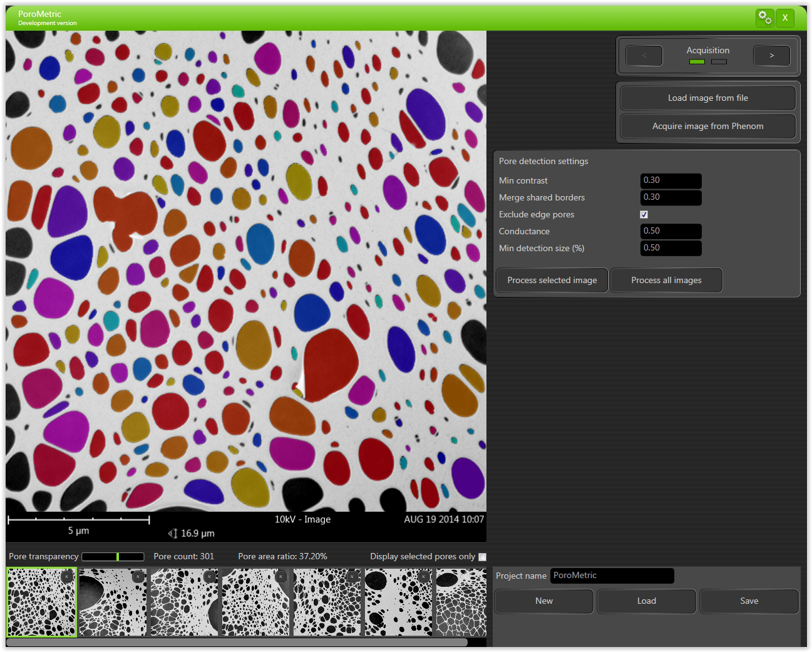812x652 pixels.
Task: Select the second image thumbnail
Action: click(113, 602)
